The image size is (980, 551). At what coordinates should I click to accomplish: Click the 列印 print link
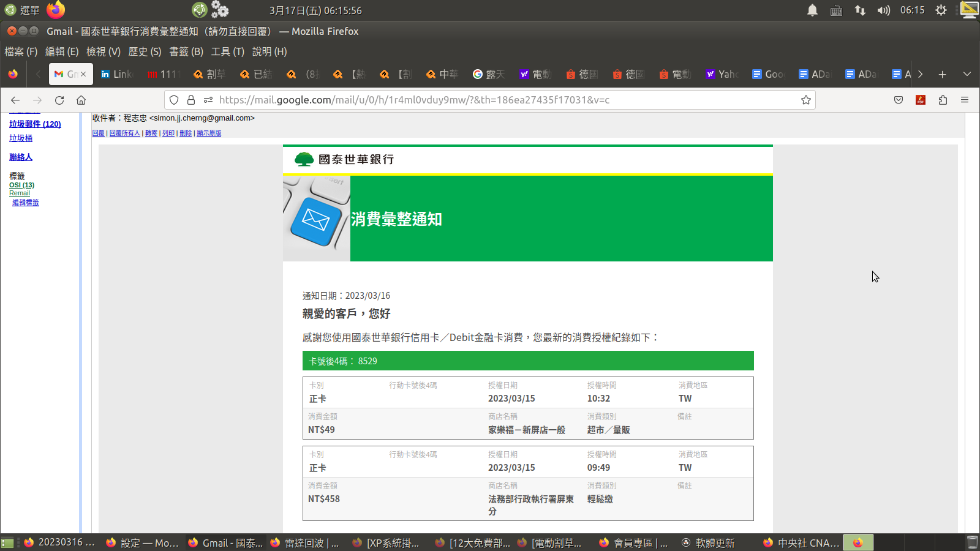tap(168, 133)
